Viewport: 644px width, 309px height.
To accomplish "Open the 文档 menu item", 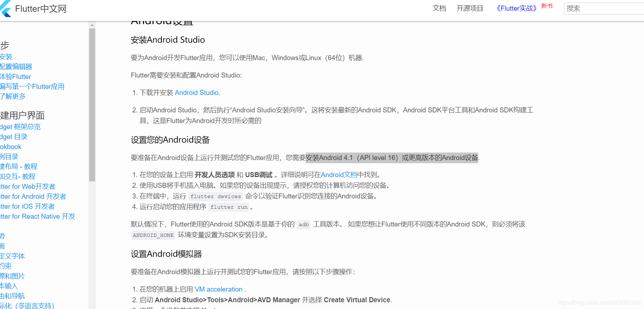I will [439, 8].
